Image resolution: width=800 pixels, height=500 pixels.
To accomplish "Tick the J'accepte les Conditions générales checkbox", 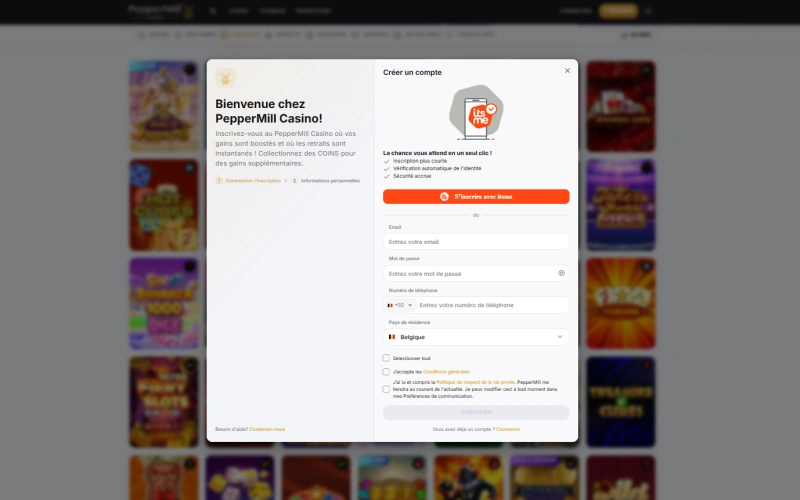I will tap(387, 372).
